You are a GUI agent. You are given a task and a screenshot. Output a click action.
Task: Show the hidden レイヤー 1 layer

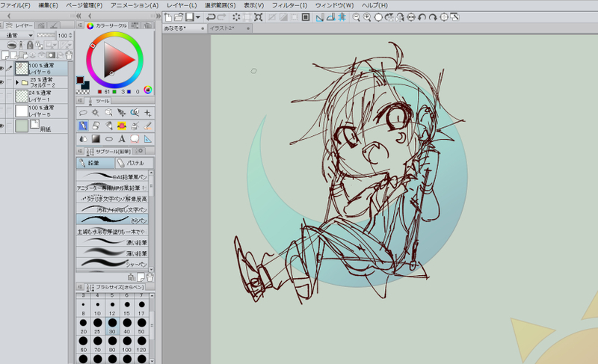click(2, 96)
